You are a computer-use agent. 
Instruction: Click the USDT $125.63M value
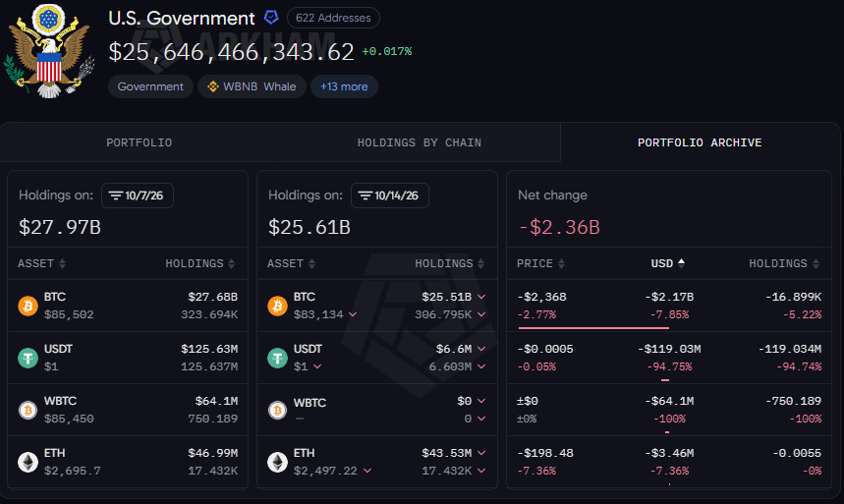[209, 349]
